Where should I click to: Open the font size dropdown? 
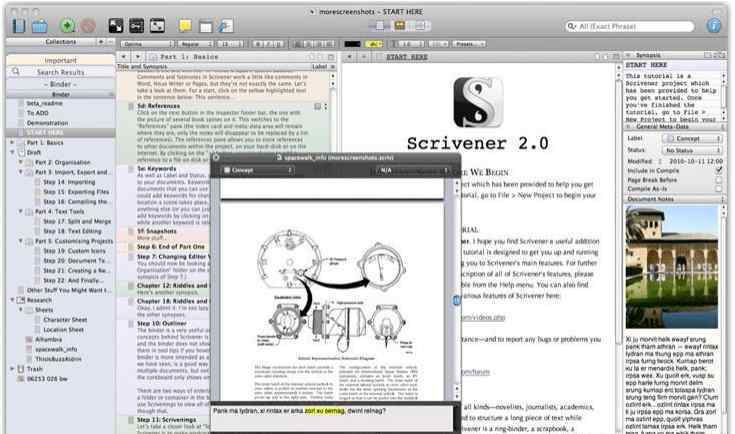coord(231,44)
